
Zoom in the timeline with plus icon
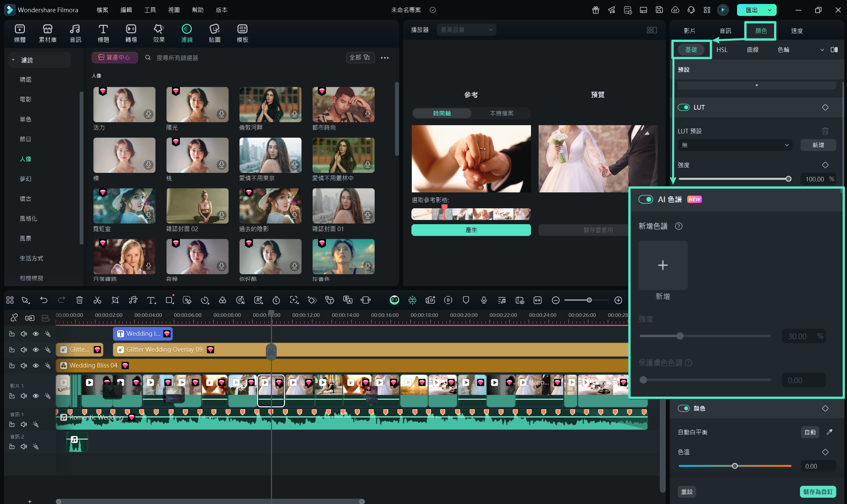coord(618,300)
